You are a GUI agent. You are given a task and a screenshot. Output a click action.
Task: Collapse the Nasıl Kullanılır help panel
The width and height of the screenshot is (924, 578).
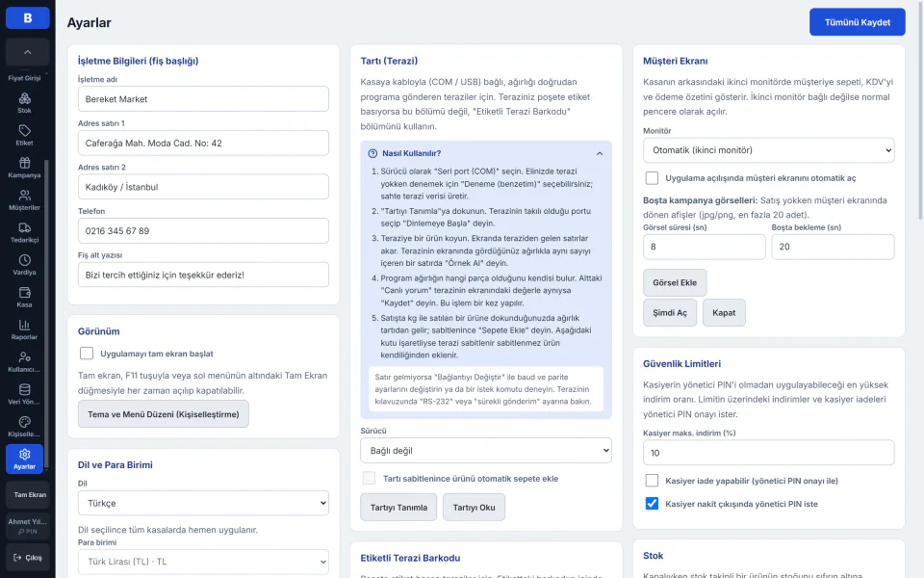click(x=600, y=153)
